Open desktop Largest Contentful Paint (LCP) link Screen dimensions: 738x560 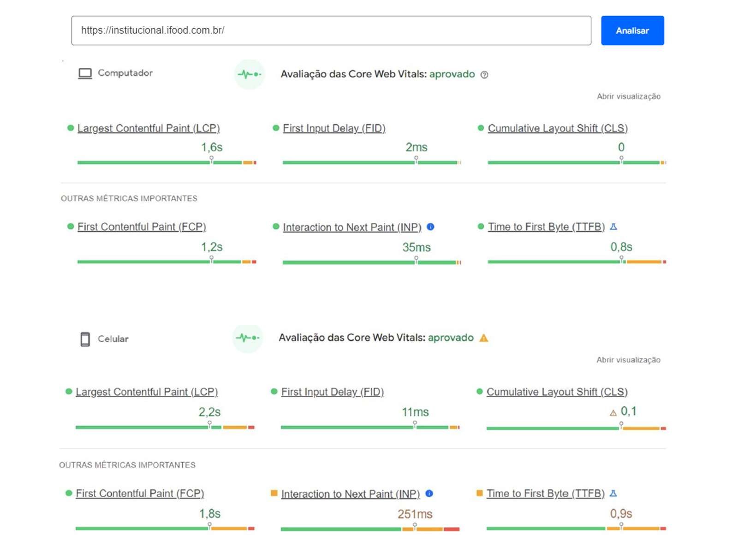pyautogui.click(x=149, y=128)
